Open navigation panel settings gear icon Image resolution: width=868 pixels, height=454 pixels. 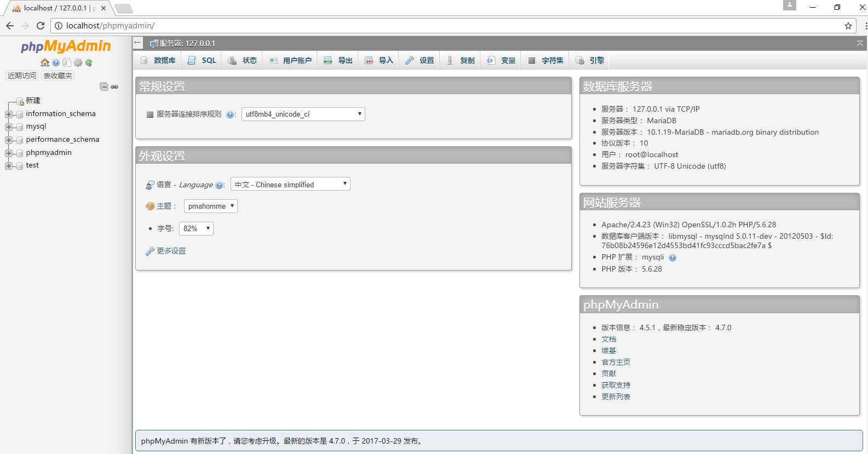click(x=78, y=62)
